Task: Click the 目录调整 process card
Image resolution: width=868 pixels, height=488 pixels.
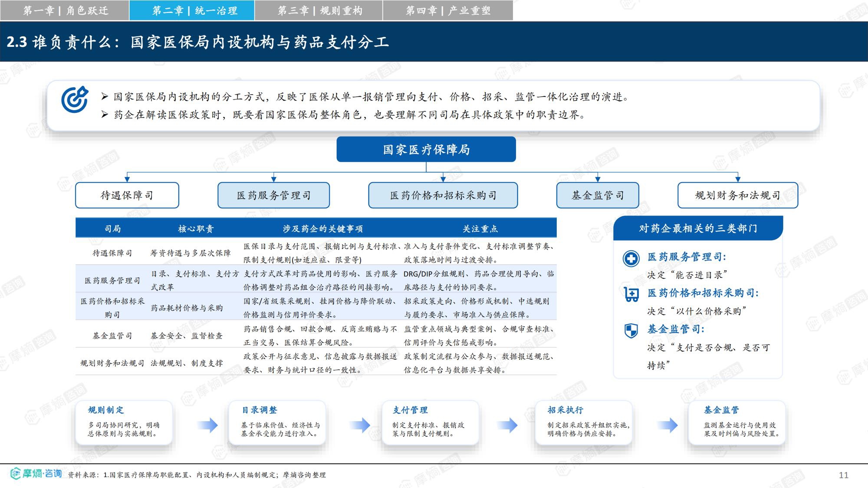Action: coord(277,422)
